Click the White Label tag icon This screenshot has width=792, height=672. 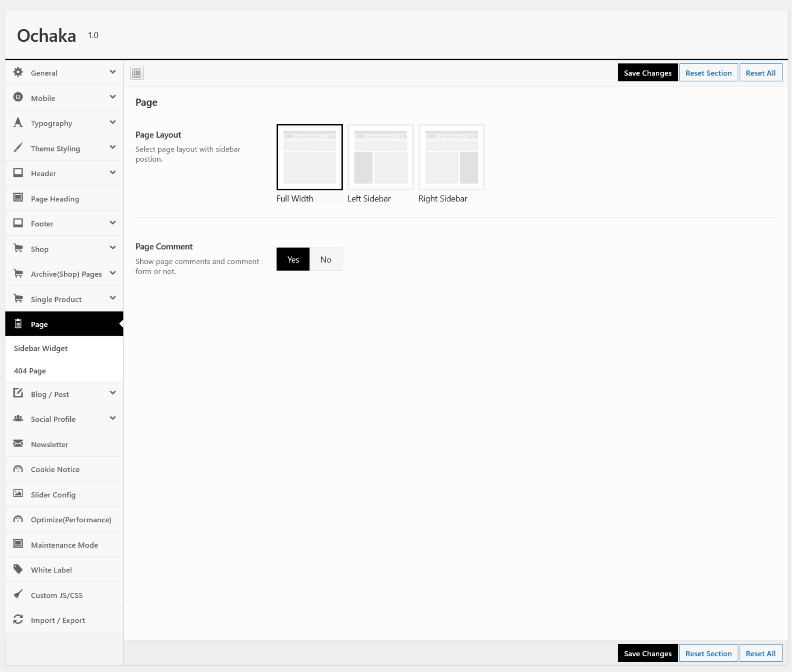[x=18, y=569]
